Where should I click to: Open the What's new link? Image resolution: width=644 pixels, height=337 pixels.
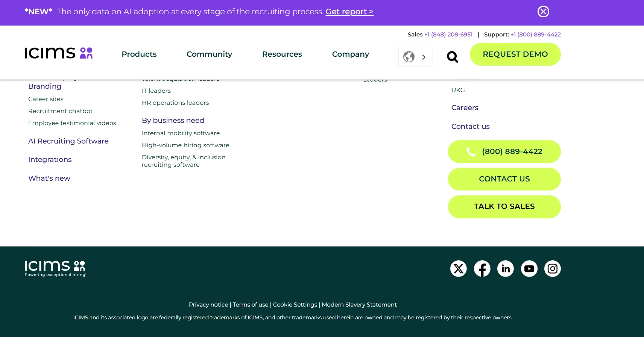(49, 178)
